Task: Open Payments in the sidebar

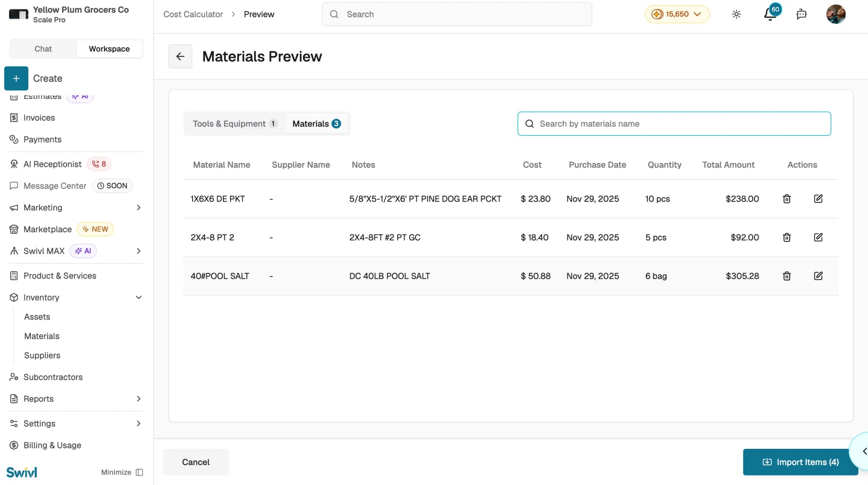Action: click(42, 139)
